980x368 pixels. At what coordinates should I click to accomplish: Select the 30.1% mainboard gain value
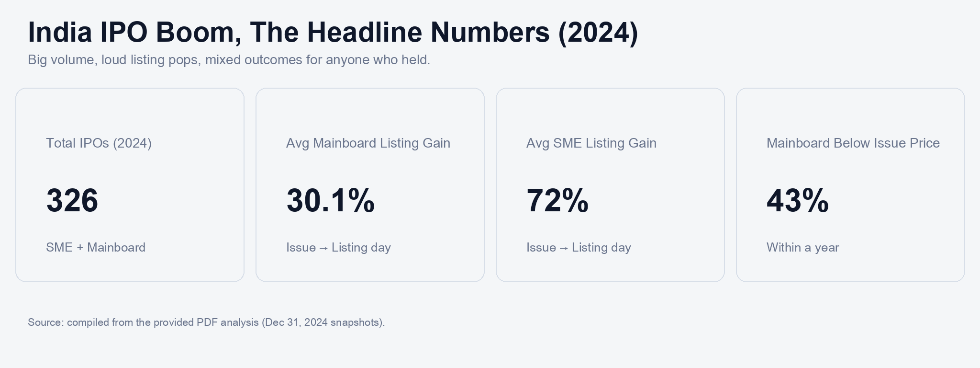pyautogui.click(x=330, y=200)
